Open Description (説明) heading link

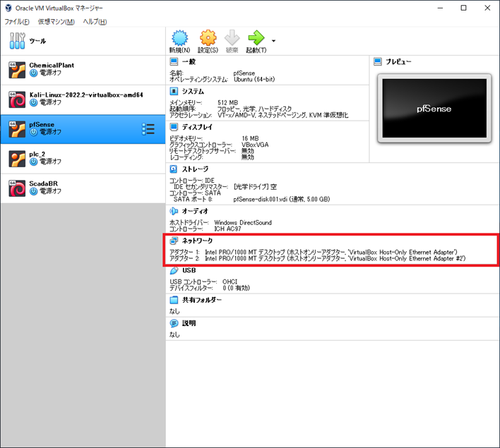point(189,323)
